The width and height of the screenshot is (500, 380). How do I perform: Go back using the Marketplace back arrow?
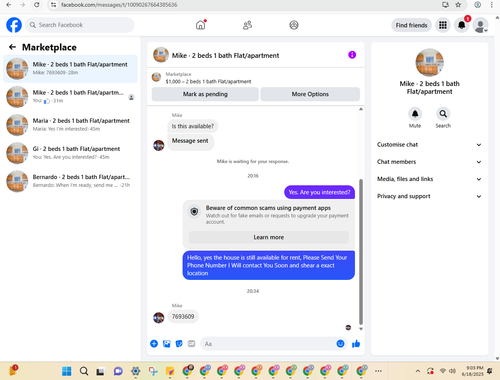[12, 47]
